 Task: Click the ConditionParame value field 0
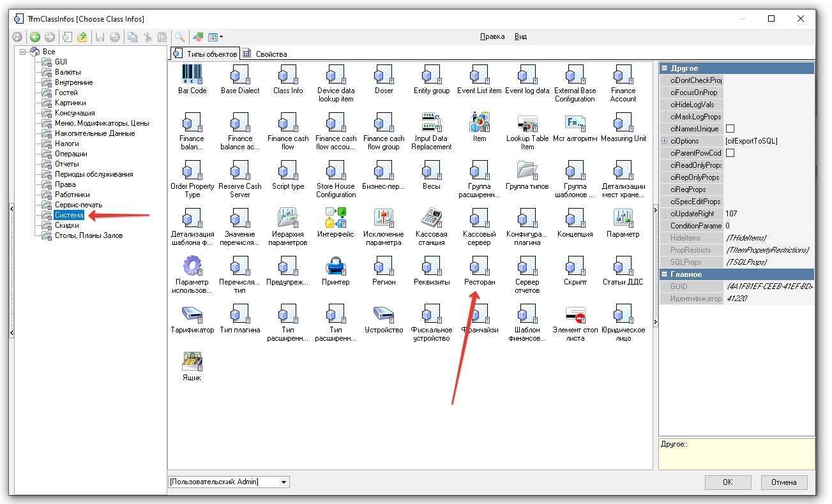click(769, 226)
